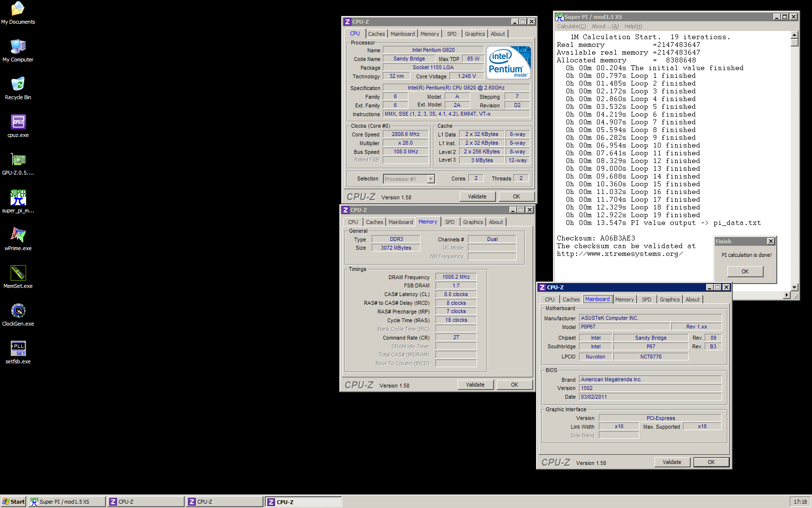Click the memory size 3072 MBytes value
The width and height of the screenshot is (812, 508).
point(396,248)
